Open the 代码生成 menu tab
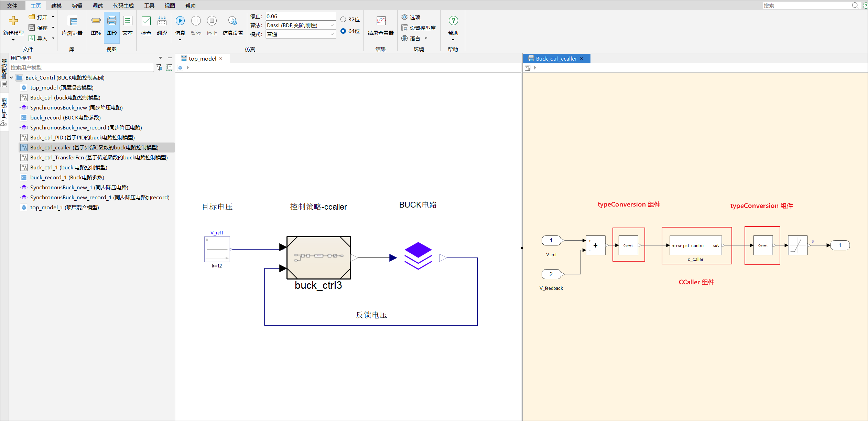This screenshot has height=421, width=868. [123, 6]
